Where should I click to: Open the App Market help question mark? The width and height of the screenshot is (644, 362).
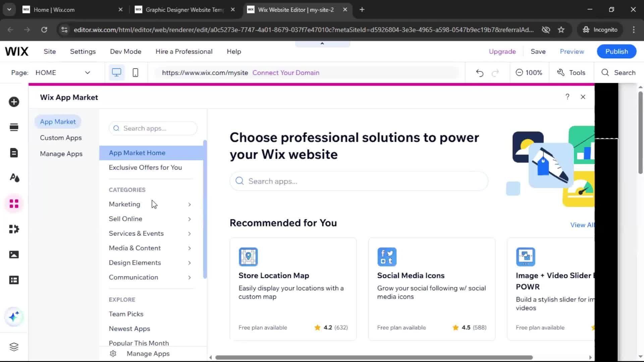(568, 97)
